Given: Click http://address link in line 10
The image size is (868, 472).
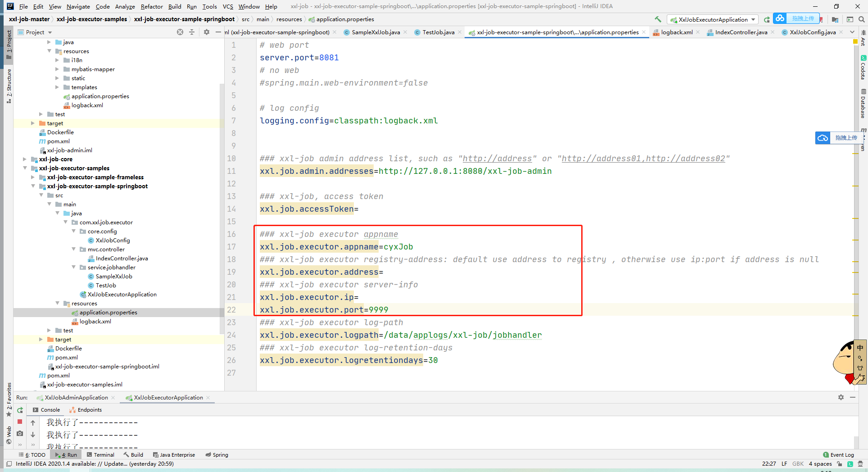Looking at the screenshot, I should pyautogui.click(x=497, y=159).
